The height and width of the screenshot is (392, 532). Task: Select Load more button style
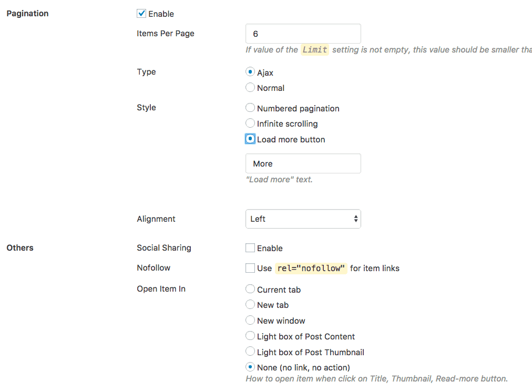[x=250, y=138]
